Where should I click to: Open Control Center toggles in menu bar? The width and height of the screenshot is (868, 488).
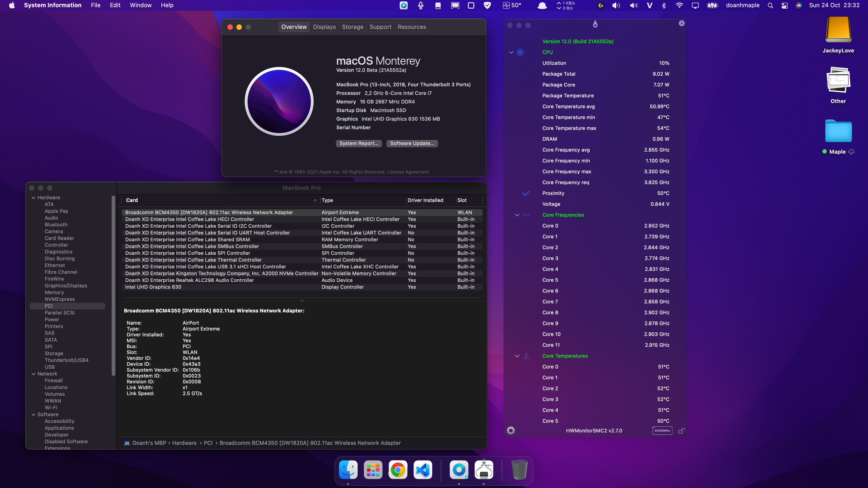tap(785, 5)
